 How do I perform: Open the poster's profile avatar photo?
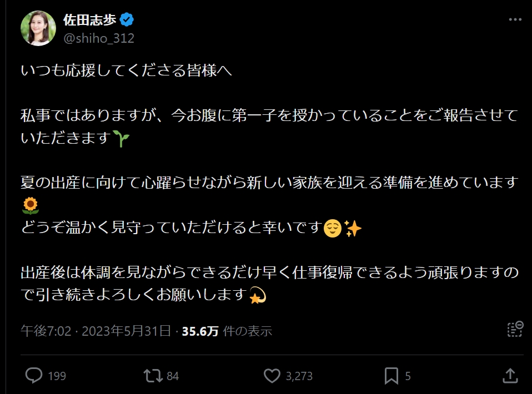tap(38, 28)
